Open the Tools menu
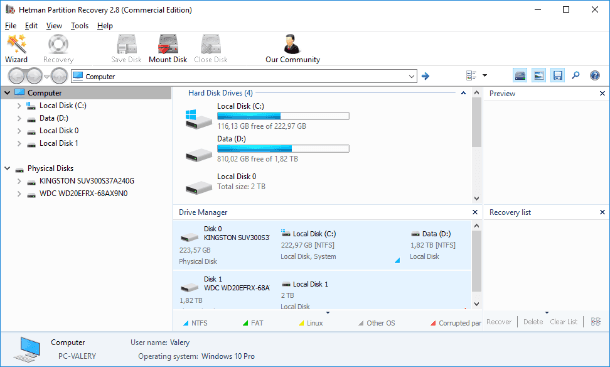610x367 pixels. 80,26
